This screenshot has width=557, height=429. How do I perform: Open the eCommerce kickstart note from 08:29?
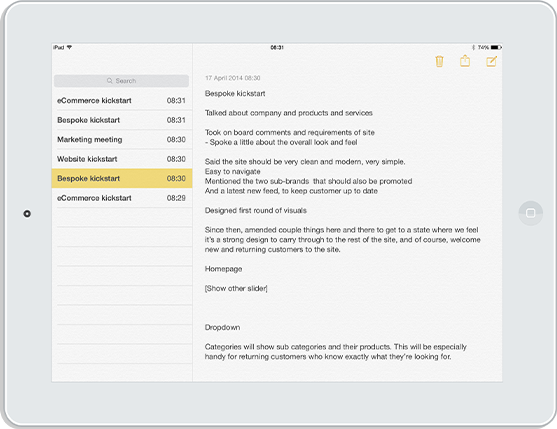coord(122,198)
